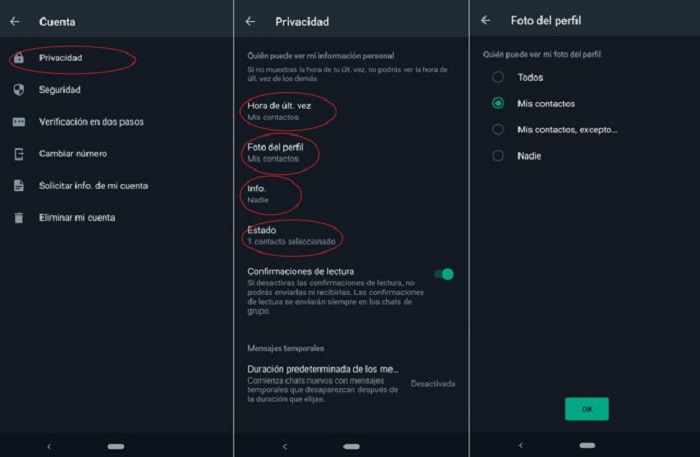This screenshot has height=457, width=700.
Task: Tap the back arrow beside Privacidad
Action: tap(250, 21)
